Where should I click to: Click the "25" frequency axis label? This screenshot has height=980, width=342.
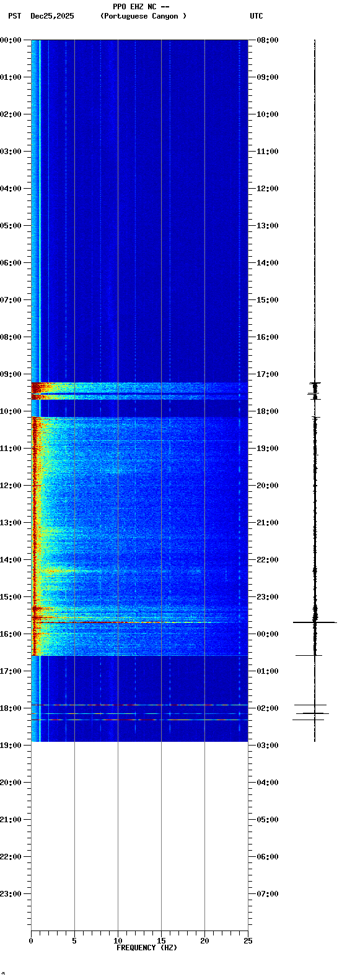(248, 941)
